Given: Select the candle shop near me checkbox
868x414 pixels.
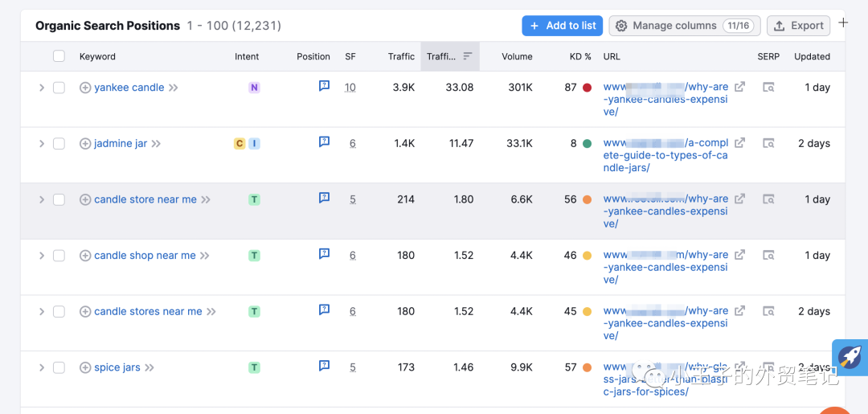Looking at the screenshot, I should [59, 256].
